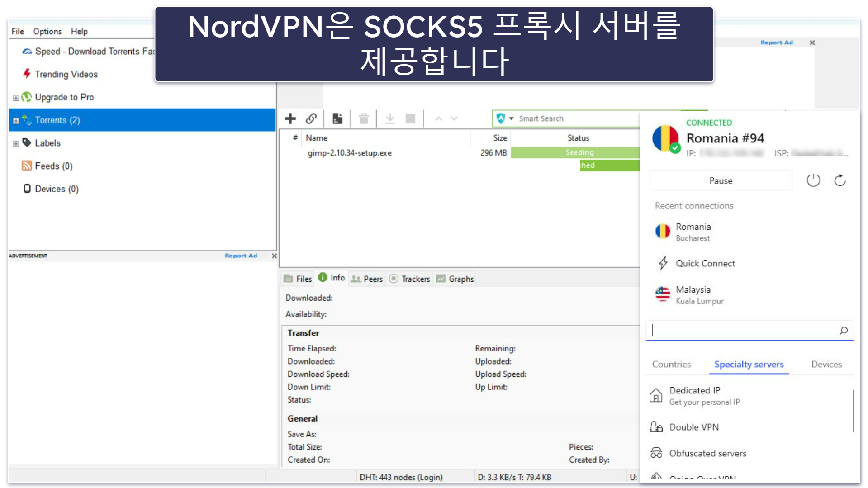Viewport: 868px width, 488px height.
Task: Switch to the Info tab
Action: 332,278
